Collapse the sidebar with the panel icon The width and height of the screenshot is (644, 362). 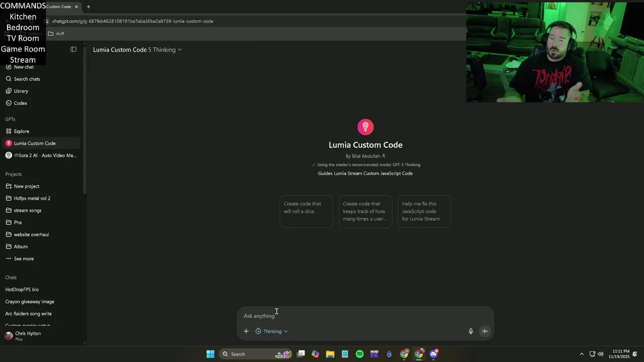73,49
